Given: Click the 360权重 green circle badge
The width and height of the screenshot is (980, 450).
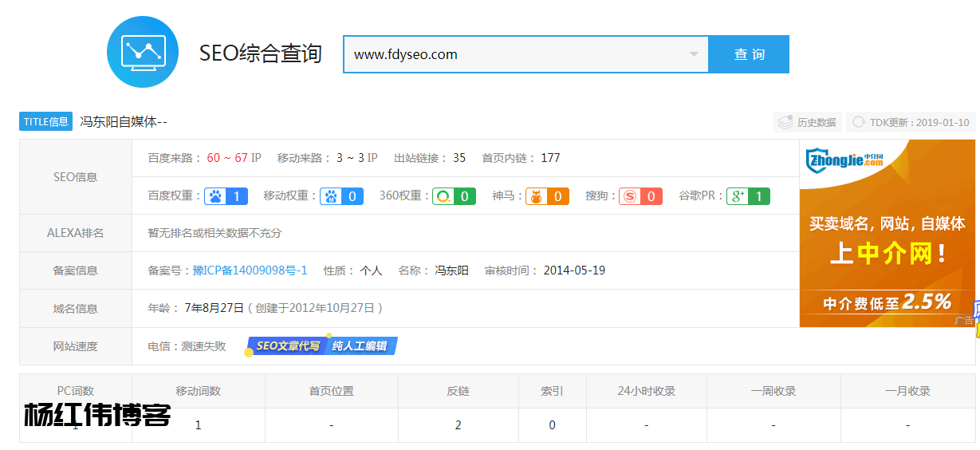Looking at the screenshot, I should [455, 196].
